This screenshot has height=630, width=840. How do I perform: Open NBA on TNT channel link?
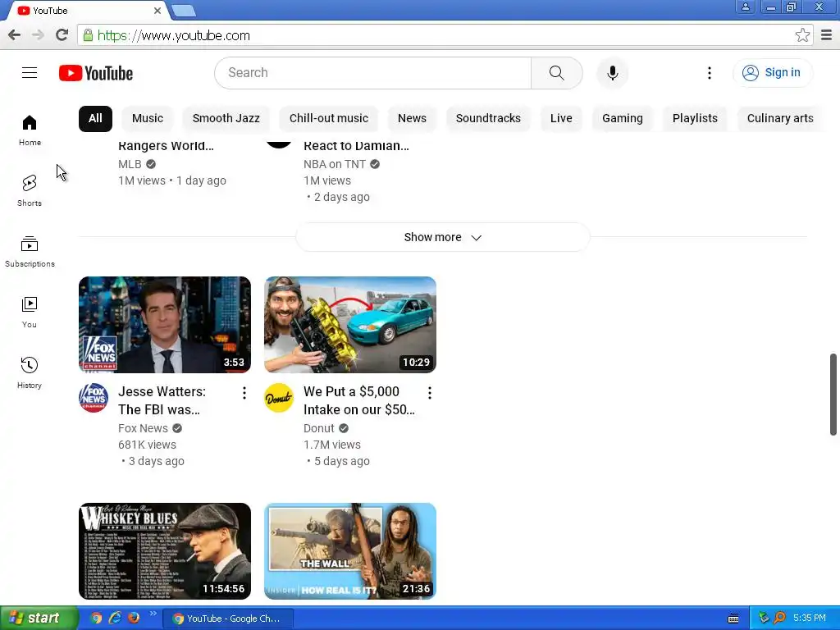tap(335, 164)
